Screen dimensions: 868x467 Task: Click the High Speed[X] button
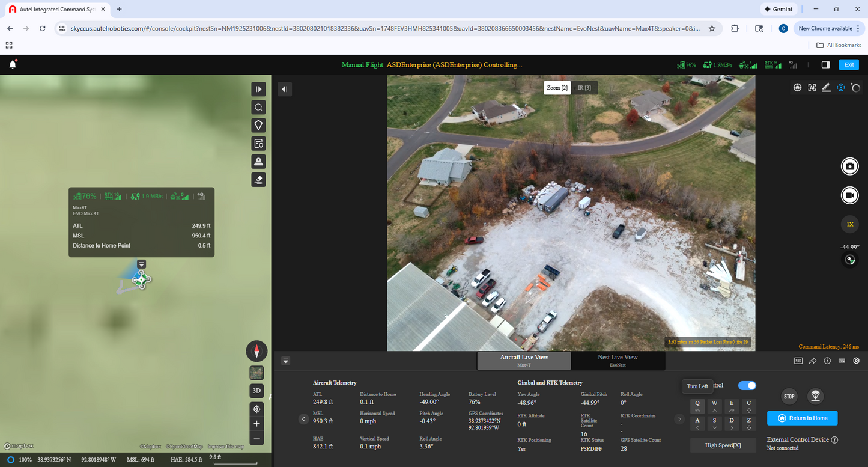tap(723, 445)
